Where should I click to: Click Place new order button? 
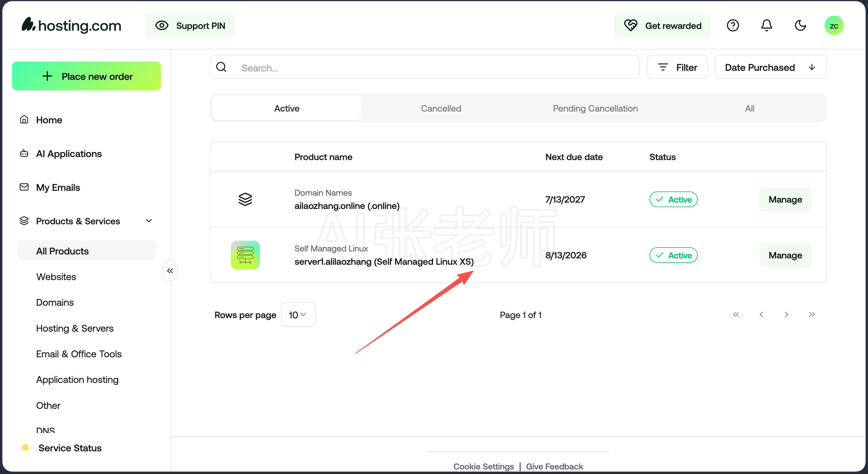tap(86, 76)
